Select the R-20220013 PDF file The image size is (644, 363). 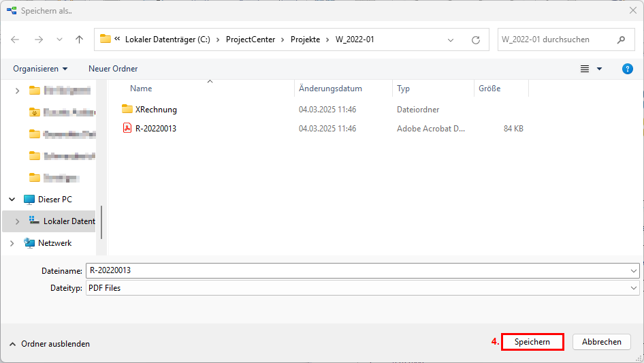155,128
